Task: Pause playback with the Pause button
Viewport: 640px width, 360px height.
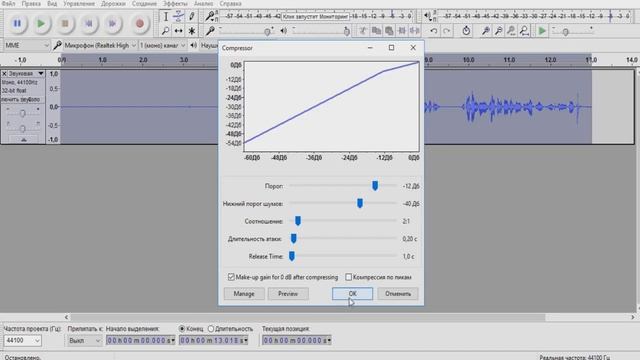Action: pos(17,24)
